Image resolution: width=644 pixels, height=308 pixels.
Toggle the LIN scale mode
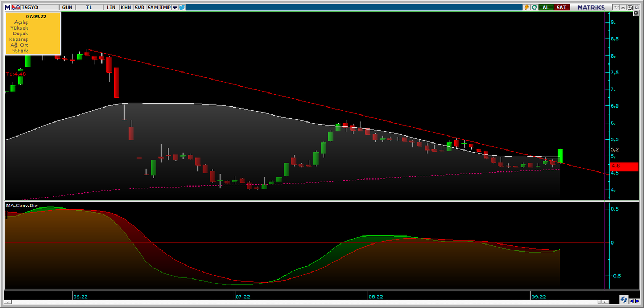click(111, 8)
